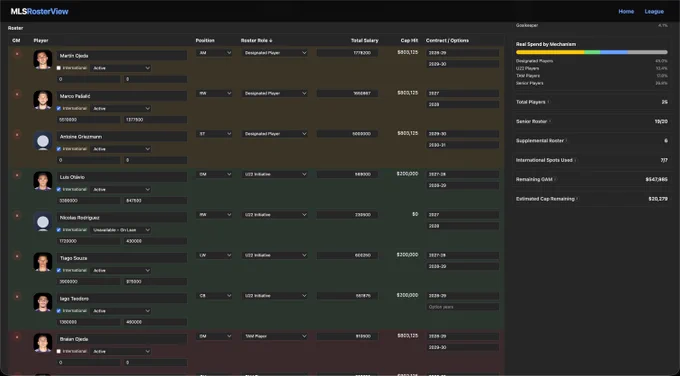Remove Tiago Souza with the red X icon
Image resolution: width=680 pixels, height=376 pixels.
17,256
